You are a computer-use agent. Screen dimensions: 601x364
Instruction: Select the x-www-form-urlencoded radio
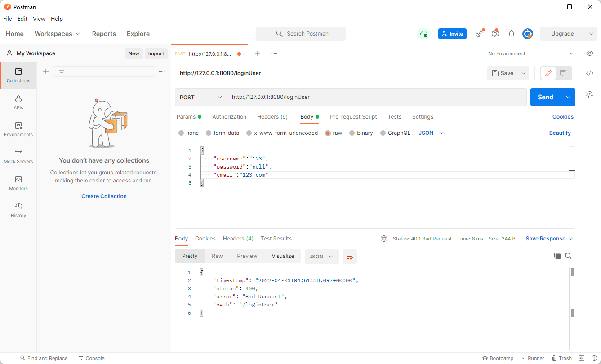tap(249, 133)
